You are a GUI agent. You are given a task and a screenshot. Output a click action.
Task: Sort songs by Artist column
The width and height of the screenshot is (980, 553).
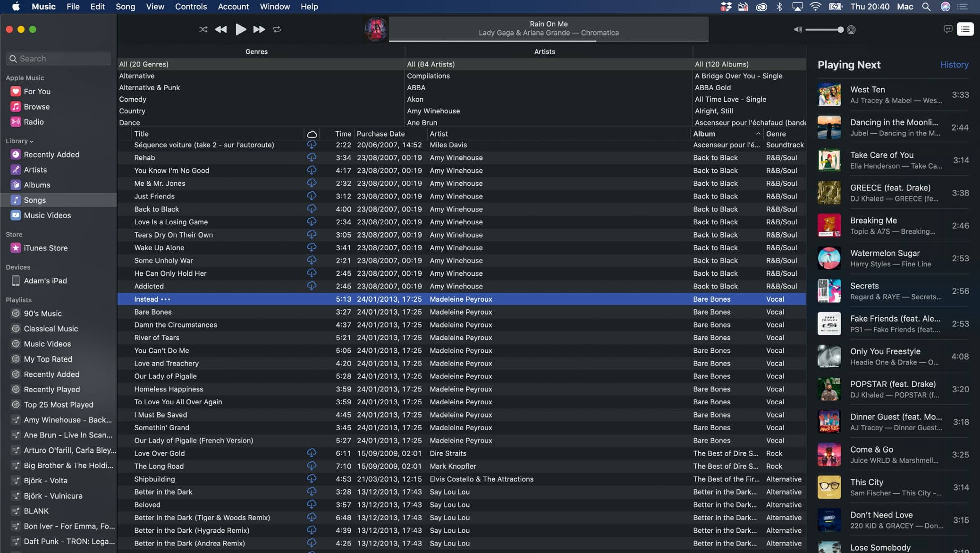click(558, 134)
